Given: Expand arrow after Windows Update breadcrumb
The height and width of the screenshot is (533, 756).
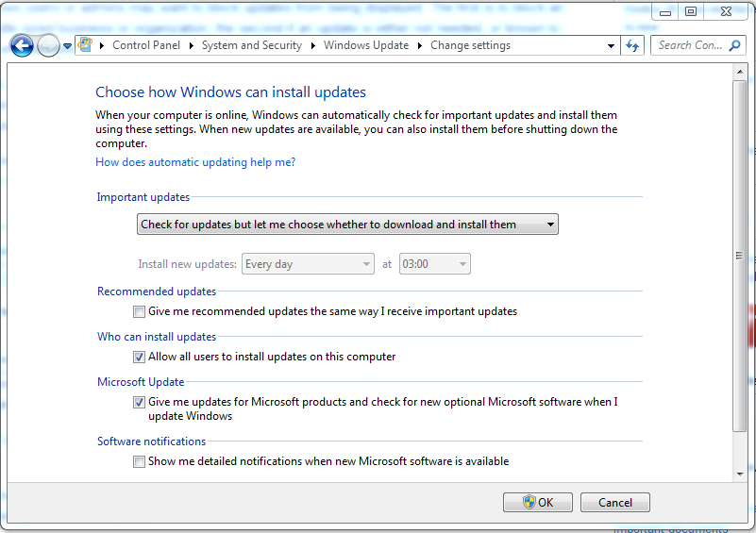Looking at the screenshot, I should tap(420, 46).
